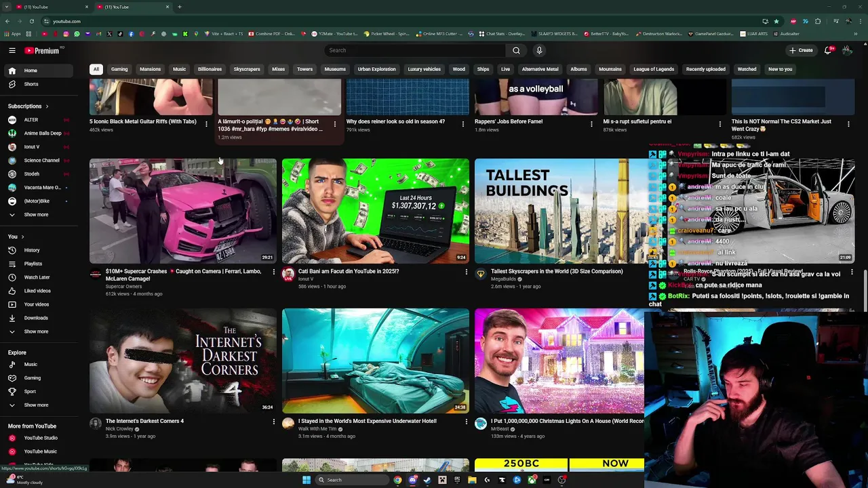Open options for Internet's Darkest Corners 4

tap(274, 422)
